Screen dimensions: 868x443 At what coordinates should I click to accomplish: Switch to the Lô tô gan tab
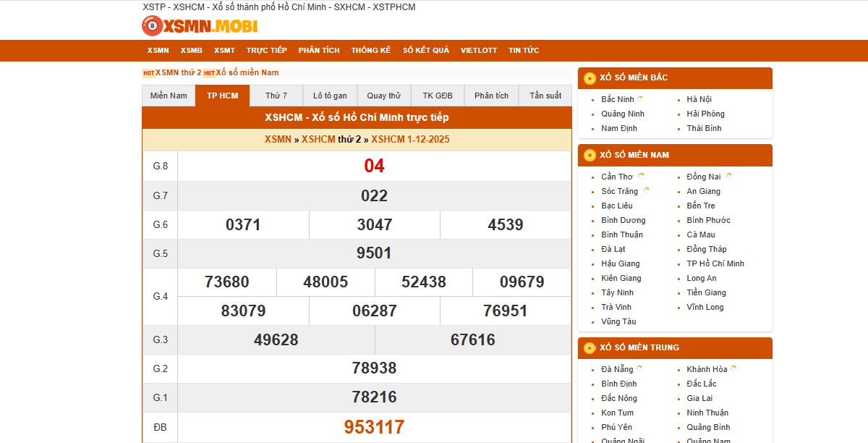click(330, 96)
